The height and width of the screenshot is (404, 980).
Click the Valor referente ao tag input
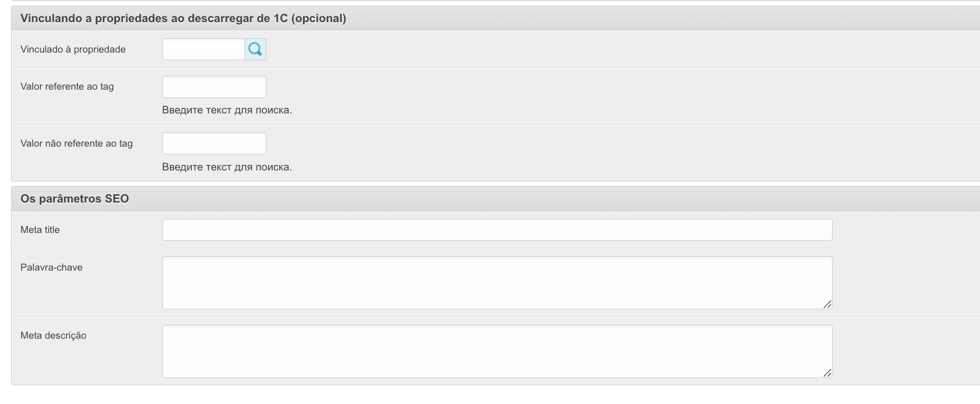[214, 87]
